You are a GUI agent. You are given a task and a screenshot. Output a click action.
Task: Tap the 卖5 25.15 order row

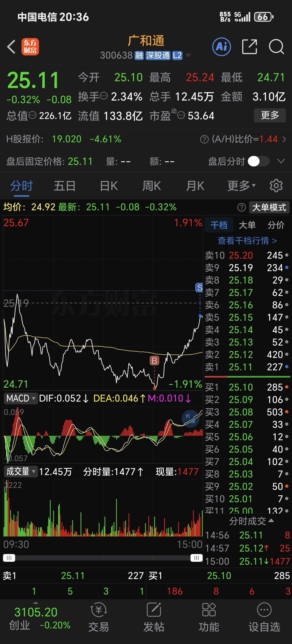pyautogui.click(x=247, y=317)
